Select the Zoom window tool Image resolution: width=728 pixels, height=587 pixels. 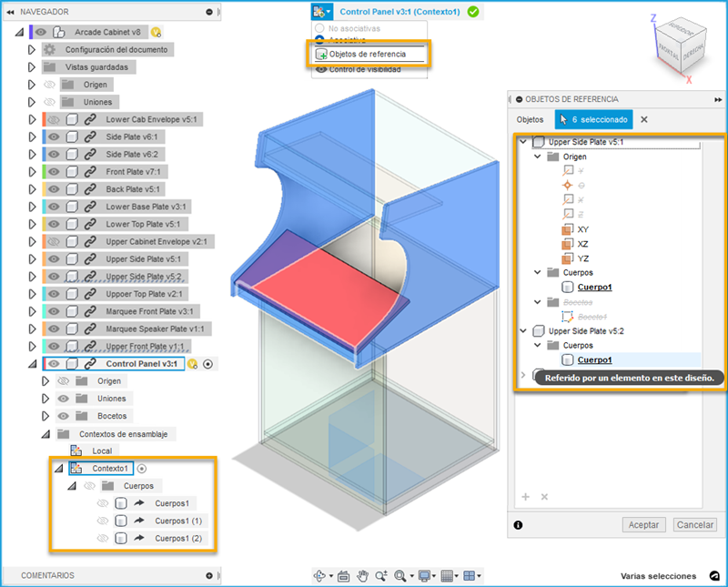pyautogui.click(x=381, y=576)
